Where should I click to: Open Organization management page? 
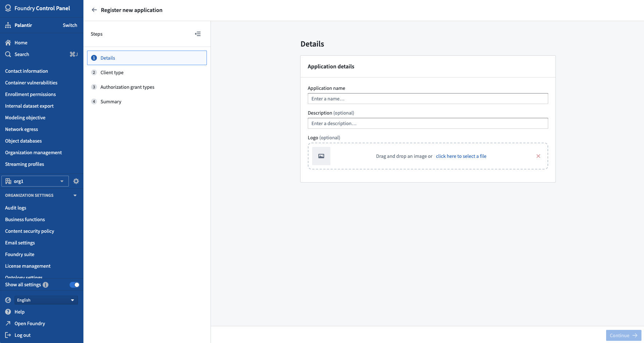(x=34, y=152)
